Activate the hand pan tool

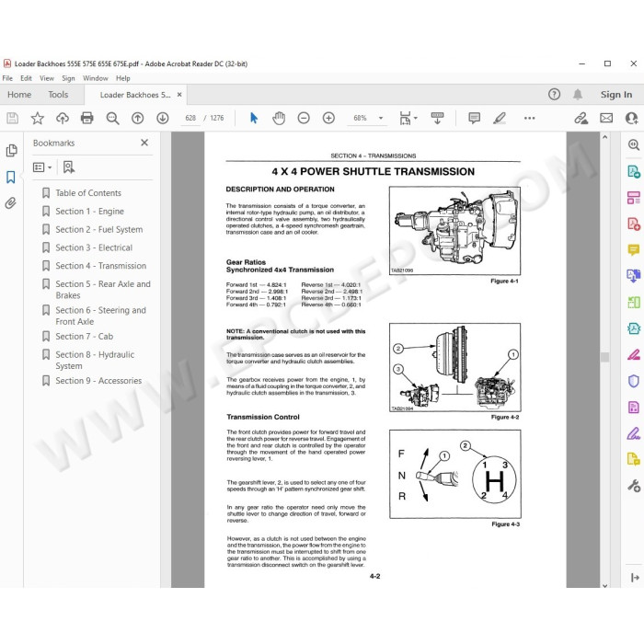[279, 119]
